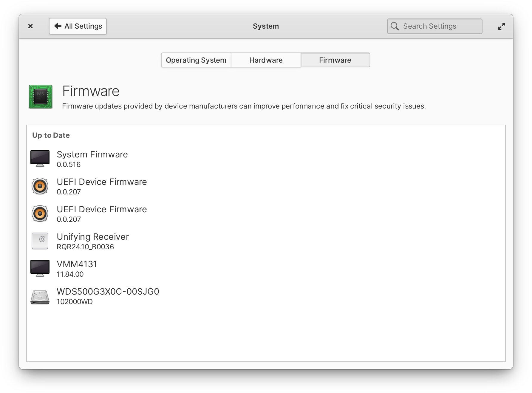Select the first UEFI Device Firmware label
Screen dimensions: 532x393
coord(102,182)
